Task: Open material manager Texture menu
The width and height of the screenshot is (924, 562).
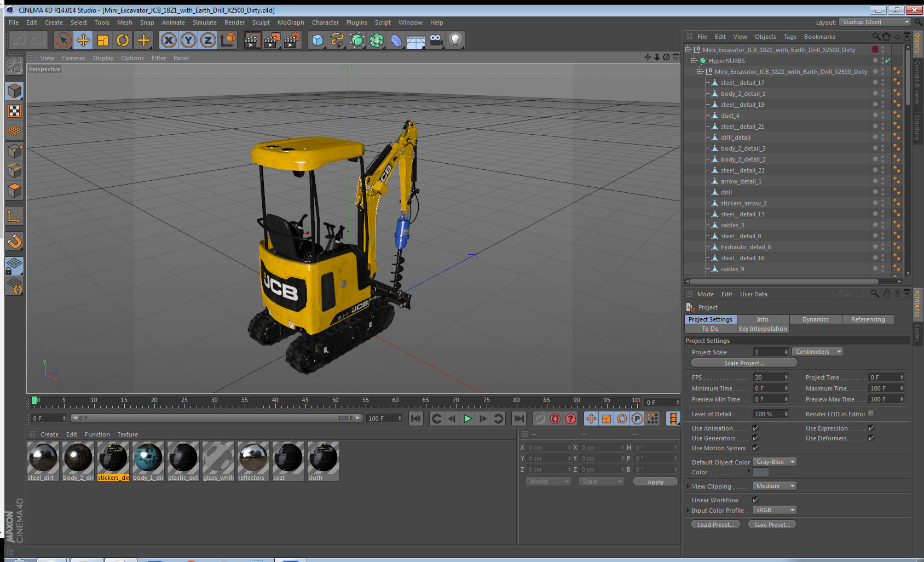Action: pyautogui.click(x=128, y=434)
